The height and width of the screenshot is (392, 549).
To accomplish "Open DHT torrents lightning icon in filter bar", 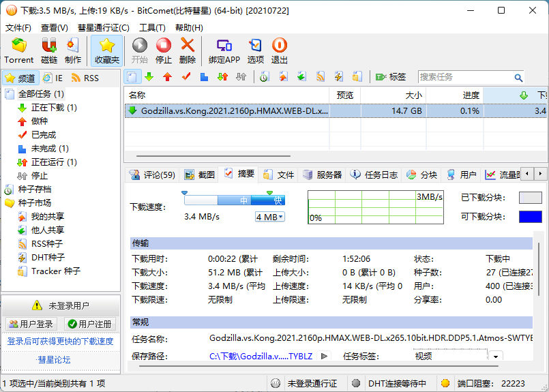I will click(338, 76).
